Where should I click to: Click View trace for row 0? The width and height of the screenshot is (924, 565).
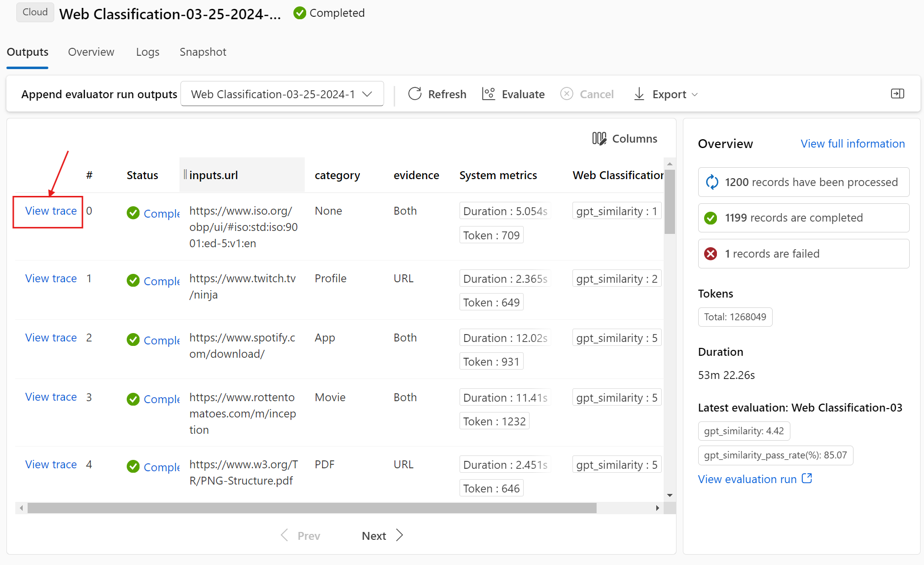click(51, 211)
